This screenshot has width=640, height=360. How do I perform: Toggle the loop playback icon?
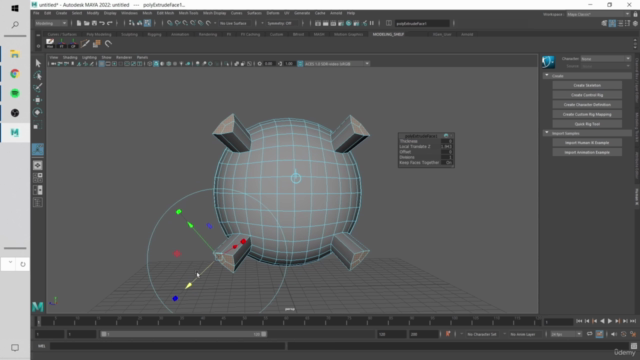[x=590, y=334]
